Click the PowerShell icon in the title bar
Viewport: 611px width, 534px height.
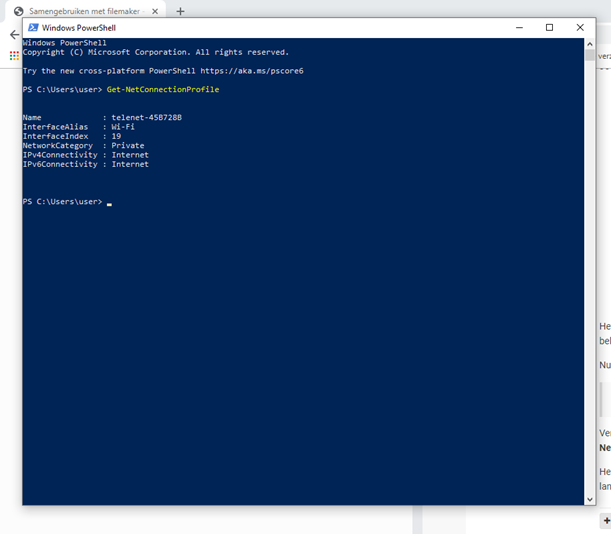click(33, 28)
